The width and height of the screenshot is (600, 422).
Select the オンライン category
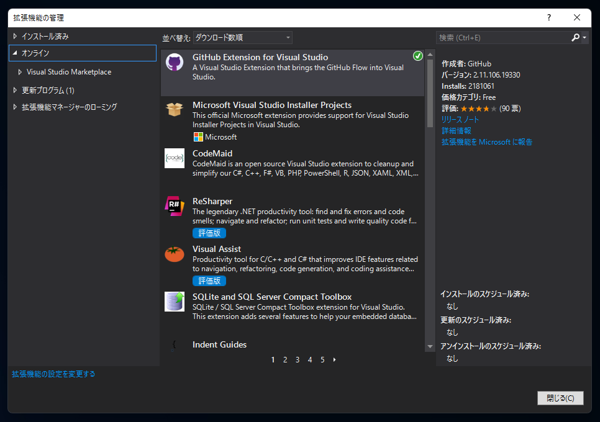tap(83, 53)
